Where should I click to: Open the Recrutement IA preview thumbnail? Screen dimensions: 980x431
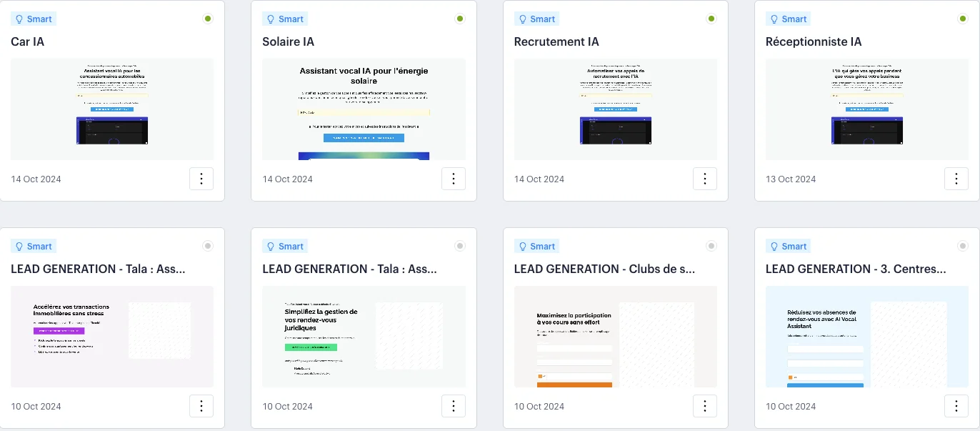tap(616, 109)
